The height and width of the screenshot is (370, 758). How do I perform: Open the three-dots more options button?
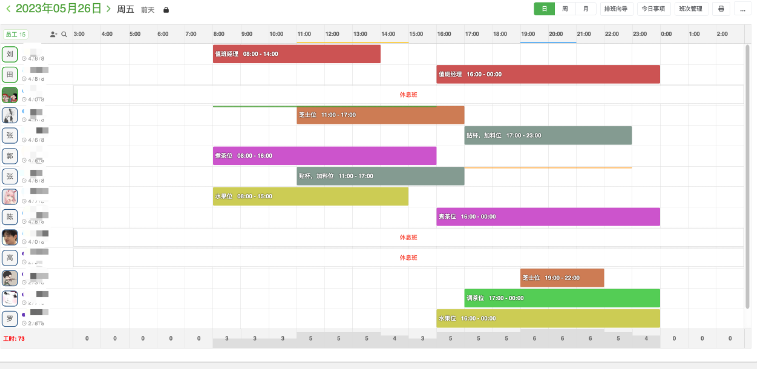743,9
